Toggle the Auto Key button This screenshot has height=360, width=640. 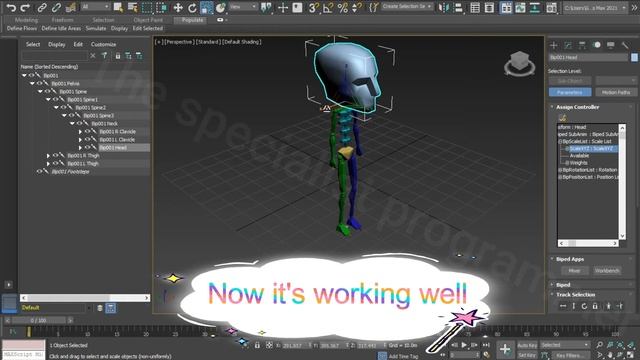pos(527,345)
